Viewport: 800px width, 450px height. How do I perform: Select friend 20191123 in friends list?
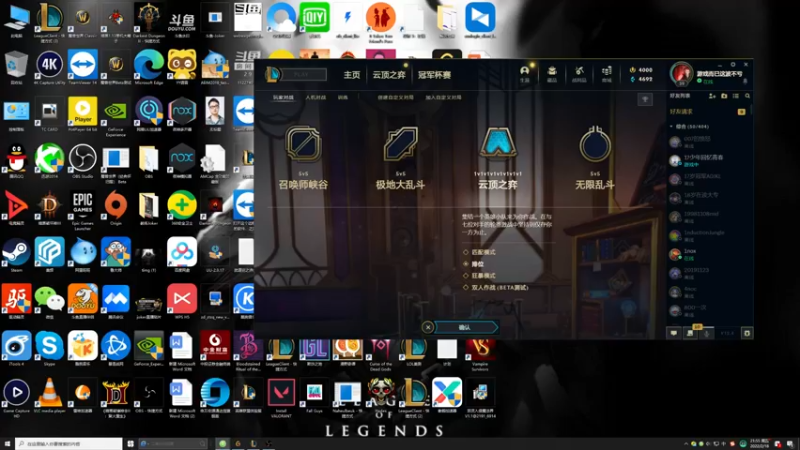point(707,273)
